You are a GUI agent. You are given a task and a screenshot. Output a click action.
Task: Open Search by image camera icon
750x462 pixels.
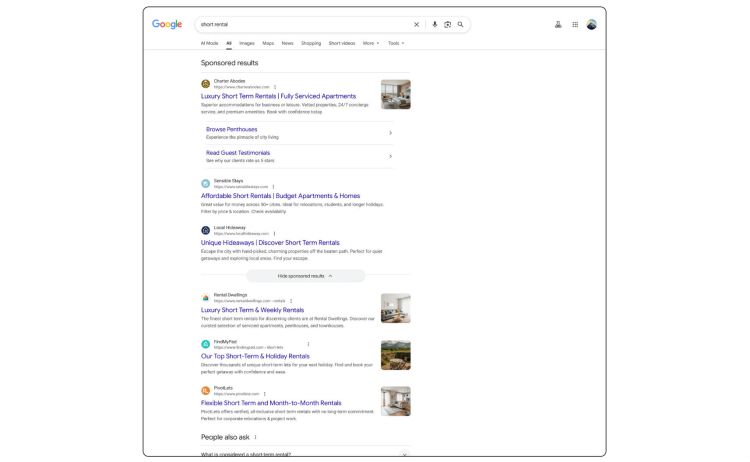click(x=448, y=24)
